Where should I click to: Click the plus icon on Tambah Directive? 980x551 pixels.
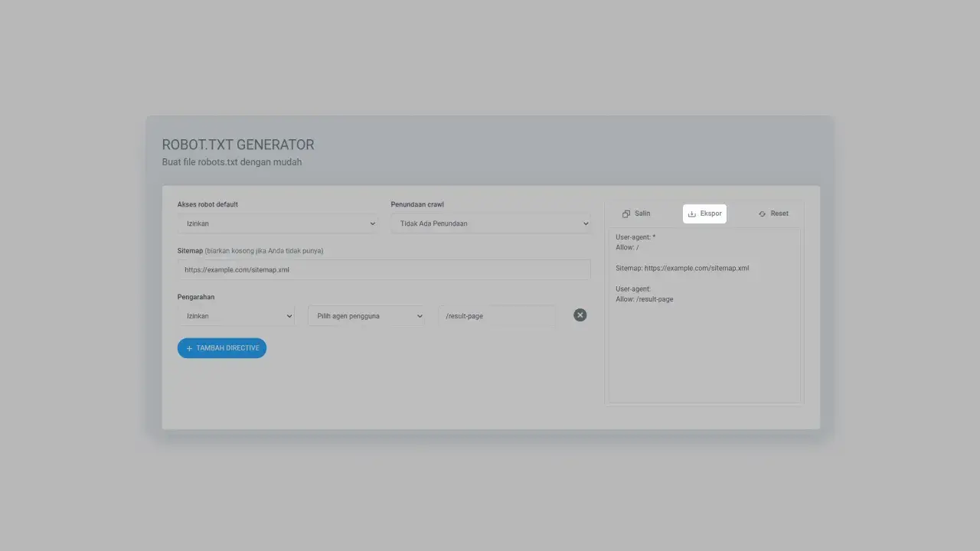(x=189, y=348)
